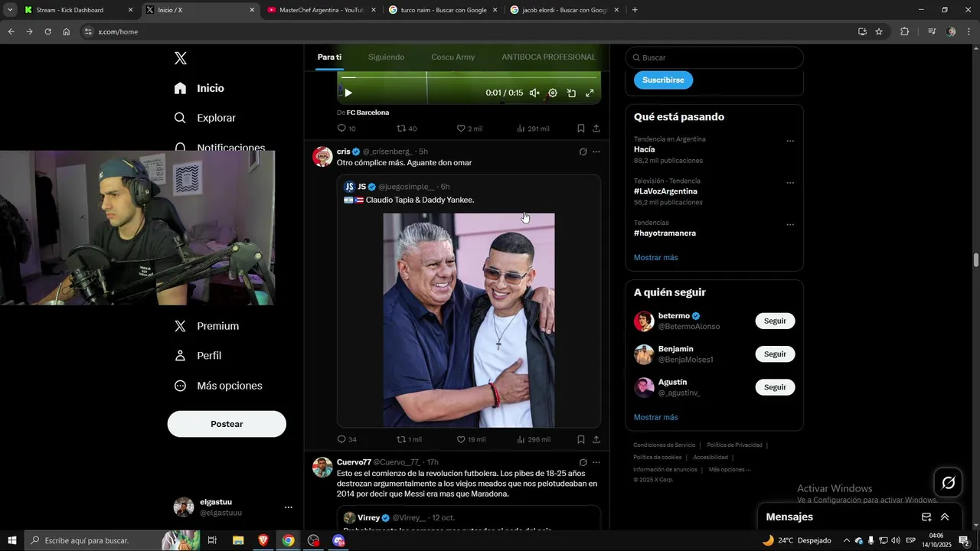Share the FC Barcelona video post
The width and height of the screenshot is (980, 551).
coord(596,129)
